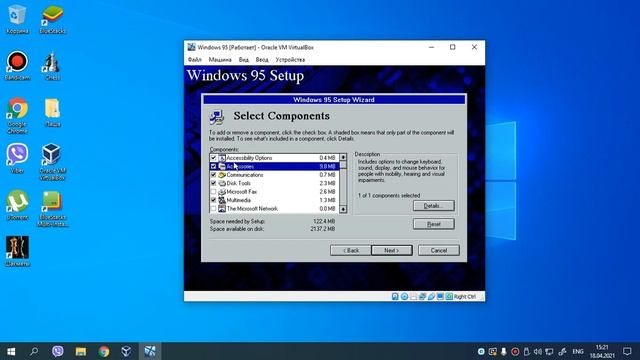Click VirtualBox display status icon
The width and height of the screenshot is (640, 360).
440,297
